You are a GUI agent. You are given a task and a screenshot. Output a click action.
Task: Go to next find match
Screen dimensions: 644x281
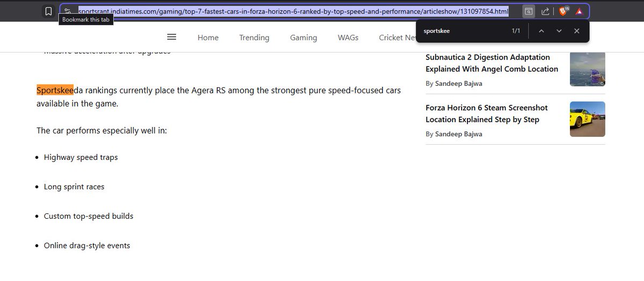coord(559,31)
